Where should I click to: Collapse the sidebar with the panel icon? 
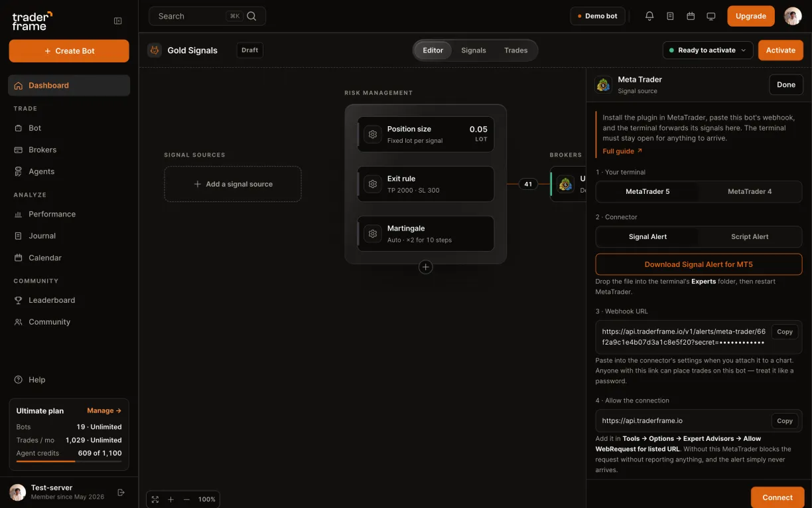[x=118, y=21]
